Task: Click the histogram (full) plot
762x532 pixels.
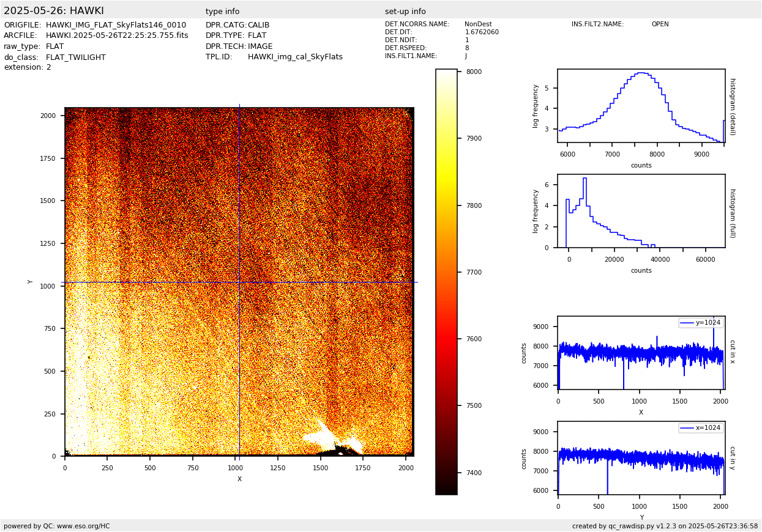Action: [641, 211]
